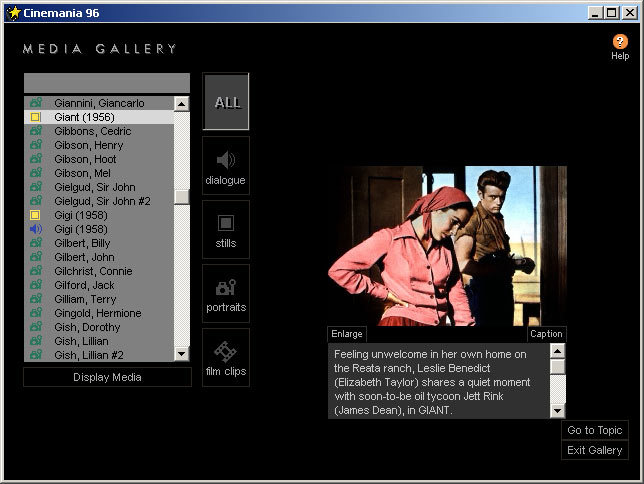Select the "Gibson, Henry" list entry
The image size is (644, 484).
tap(99, 145)
